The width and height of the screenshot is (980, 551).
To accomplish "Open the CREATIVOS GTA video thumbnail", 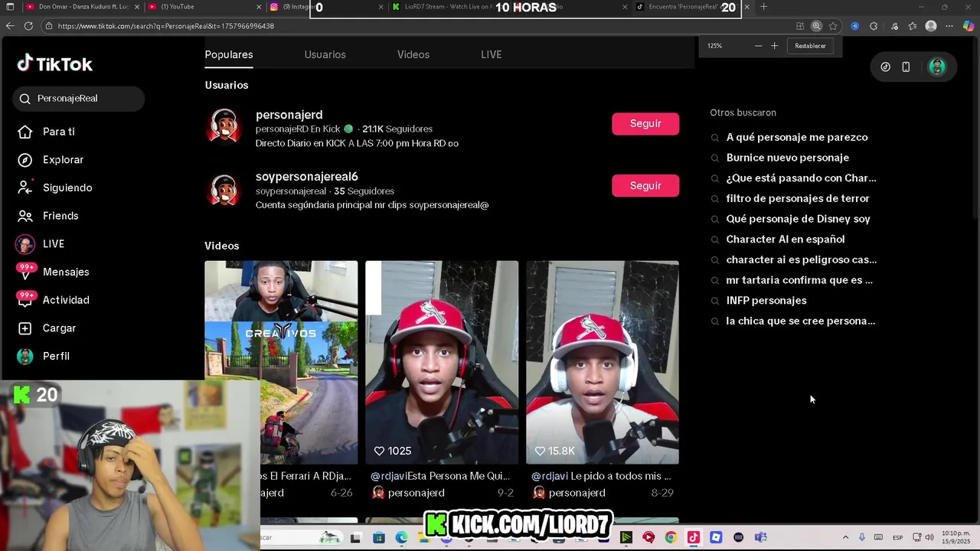I will (x=281, y=362).
